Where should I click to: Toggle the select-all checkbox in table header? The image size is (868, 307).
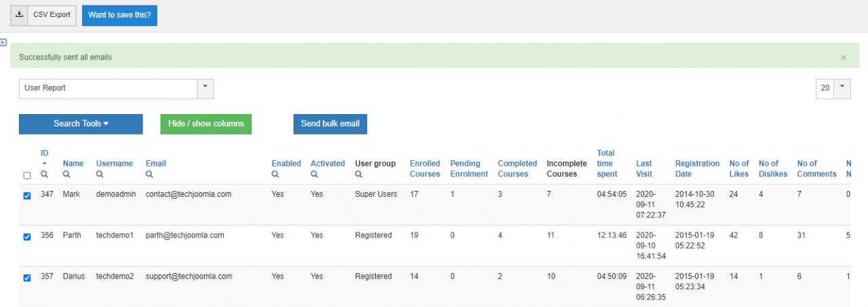(x=27, y=175)
